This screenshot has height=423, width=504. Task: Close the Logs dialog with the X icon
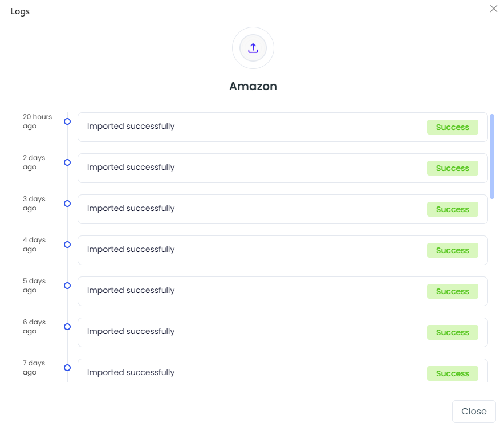(493, 9)
